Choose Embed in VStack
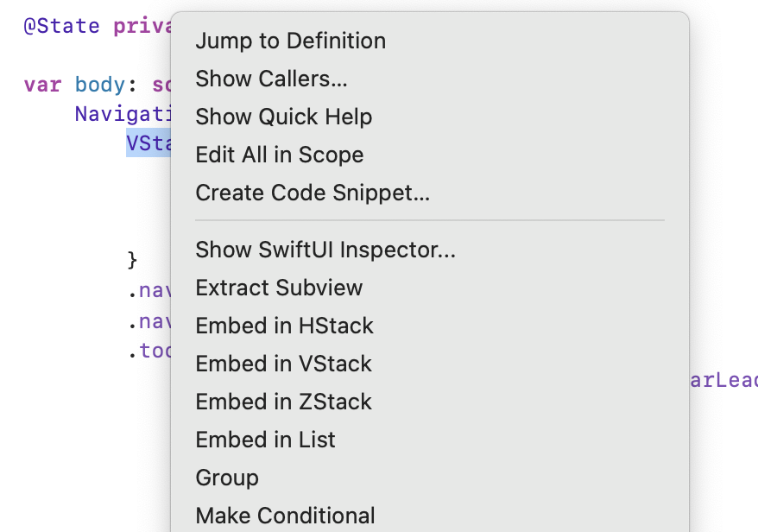This screenshot has width=758, height=532. click(x=430, y=364)
